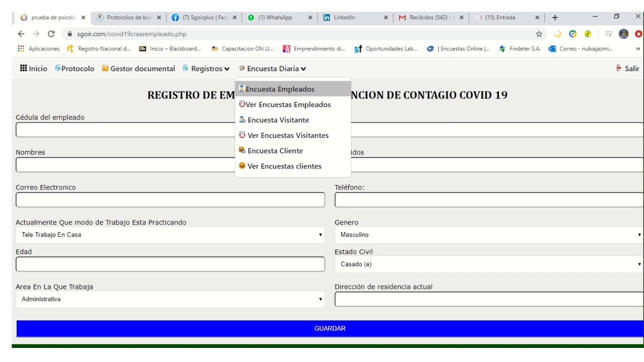This screenshot has height=362, width=644.
Task: Expand the Registros dropdown menu
Action: [206, 68]
